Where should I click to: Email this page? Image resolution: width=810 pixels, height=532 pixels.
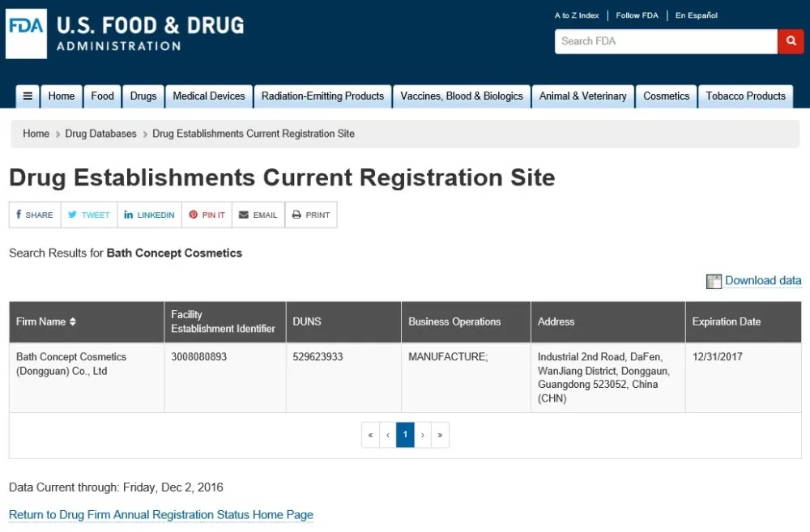[258, 215]
